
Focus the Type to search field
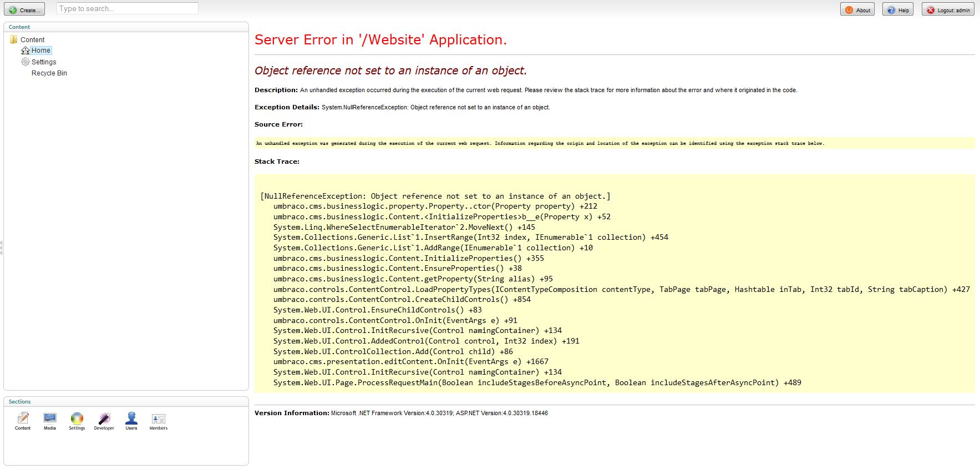[x=128, y=8]
